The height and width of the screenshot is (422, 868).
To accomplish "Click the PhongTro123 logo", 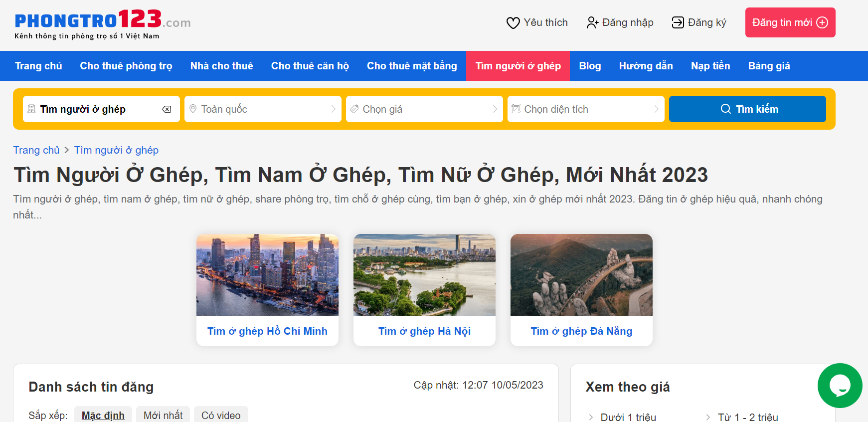I will point(102,24).
